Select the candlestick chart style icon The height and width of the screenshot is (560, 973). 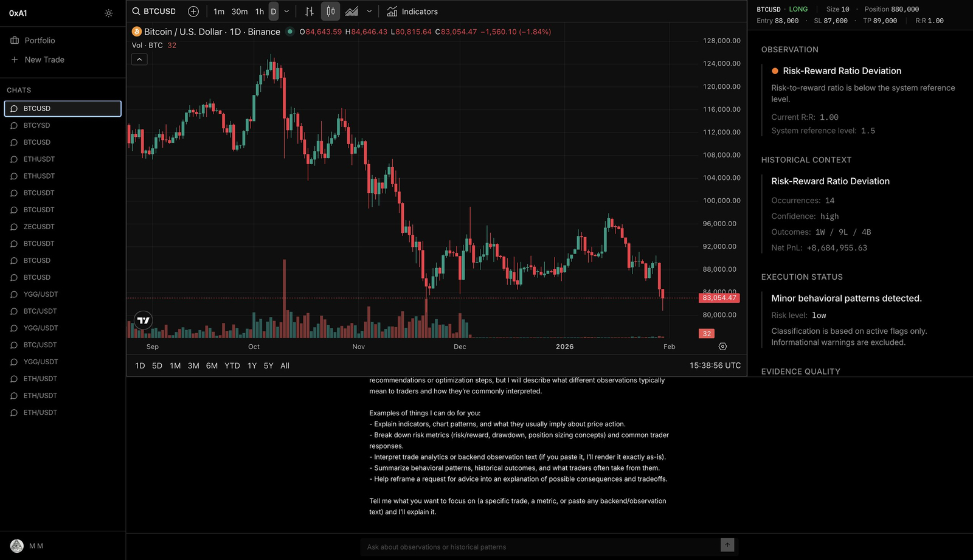coord(330,12)
